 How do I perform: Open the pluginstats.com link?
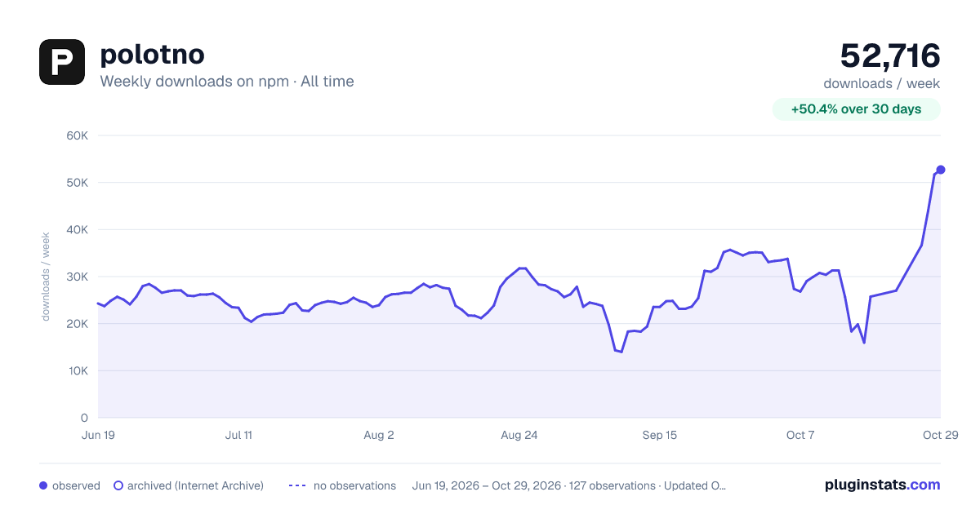click(883, 485)
